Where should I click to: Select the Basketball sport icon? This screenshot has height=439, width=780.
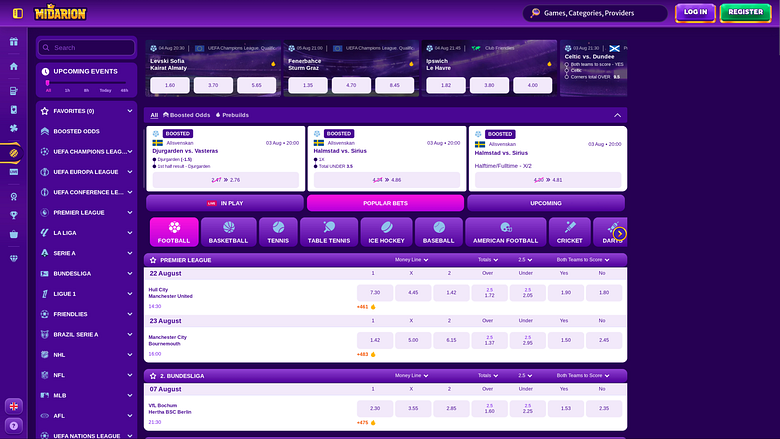228,232
